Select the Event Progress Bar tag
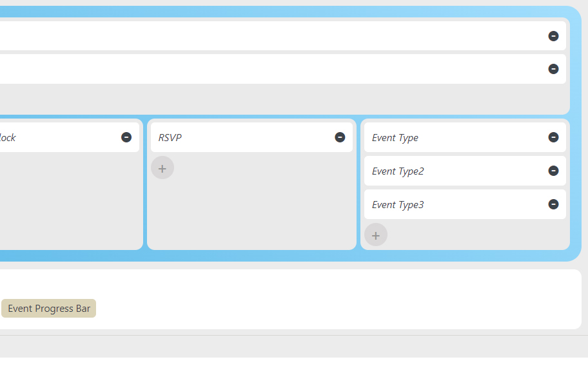Screen dimensions: 588x384 click(x=49, y=309)
